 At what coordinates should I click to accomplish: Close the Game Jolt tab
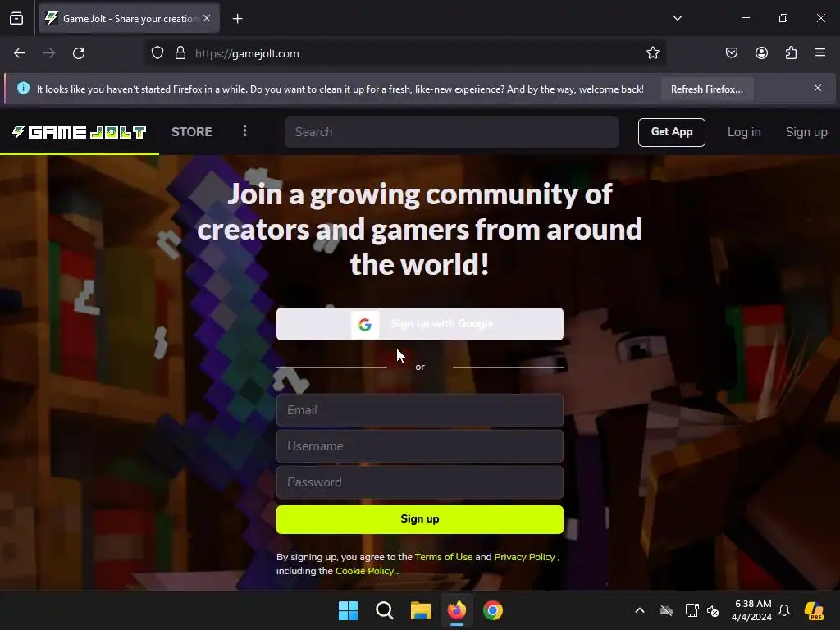(207, 18)
